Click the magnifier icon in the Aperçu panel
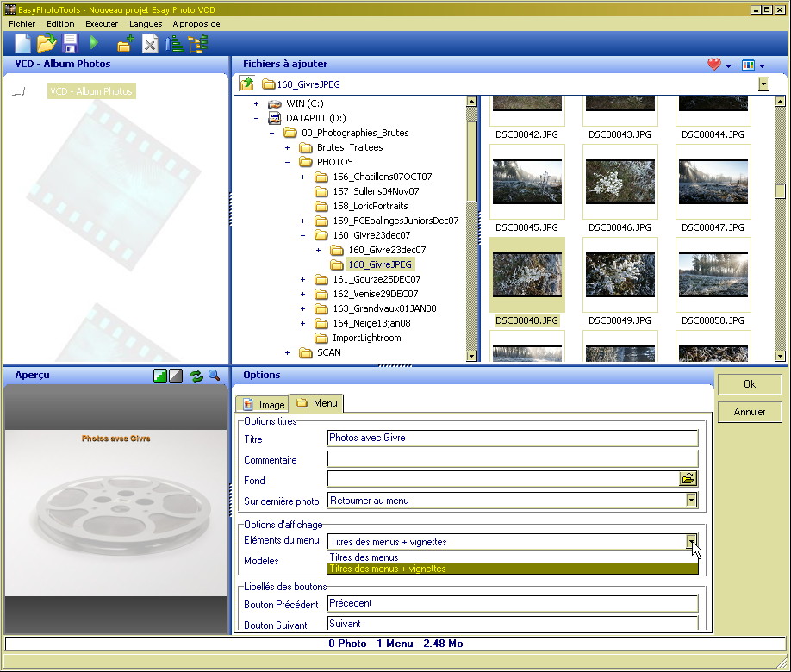This screenshot has width=791, height=672. click(x=214, y=376)
